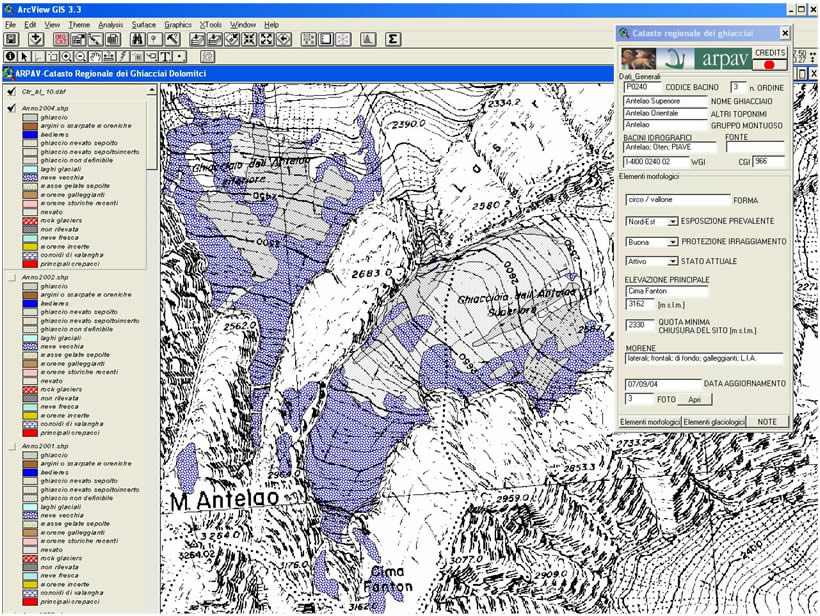
Task: Open the Help menu
Action: click(x=271, y=25)
